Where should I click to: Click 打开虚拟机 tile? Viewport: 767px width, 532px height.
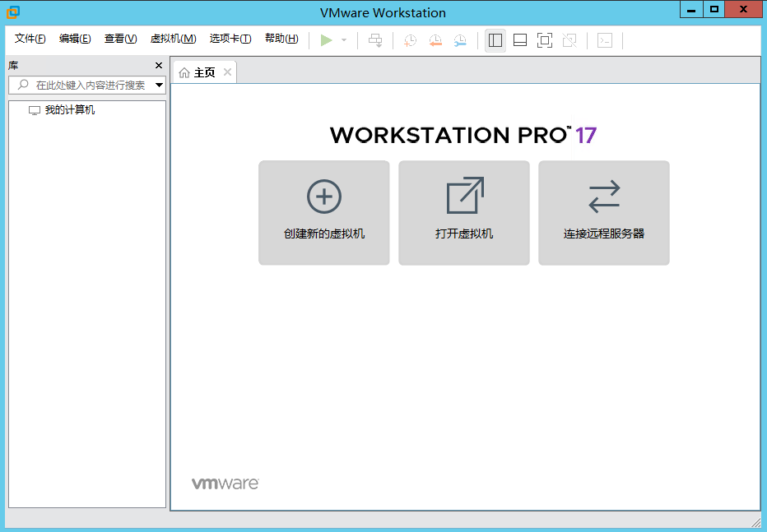(463, 213)
